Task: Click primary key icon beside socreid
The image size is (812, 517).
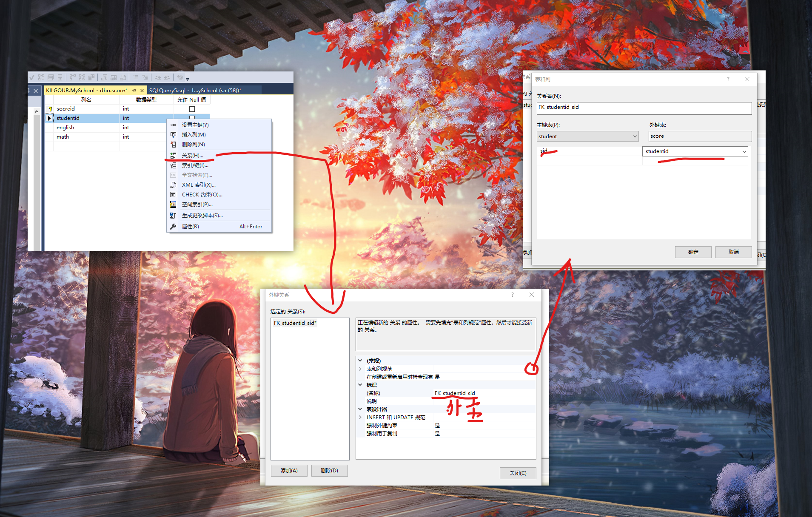Action: pyautogui.click(x=50, y=109)
